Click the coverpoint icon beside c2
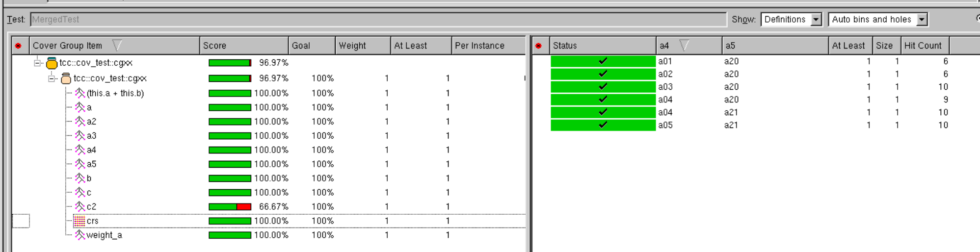Viewport: 980px width, 252px height. [x=80, y=206]
